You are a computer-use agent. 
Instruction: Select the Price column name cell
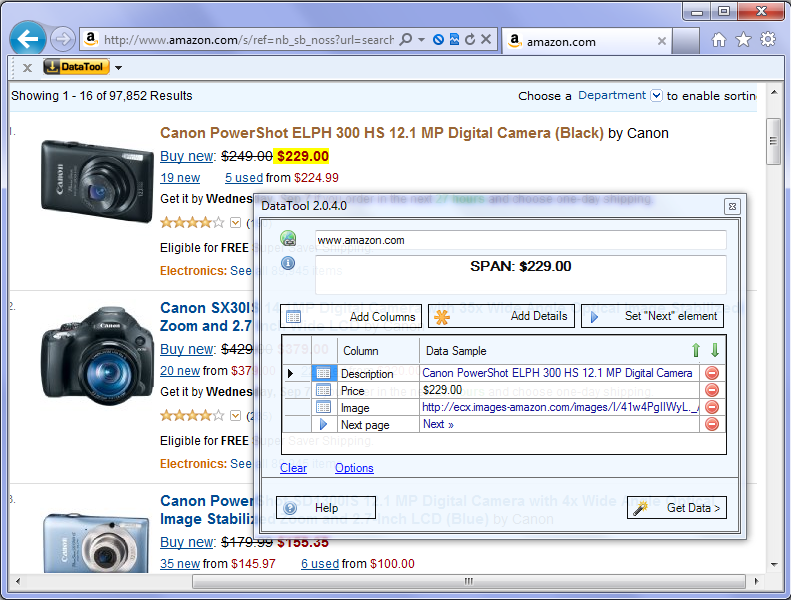(378, 391)
